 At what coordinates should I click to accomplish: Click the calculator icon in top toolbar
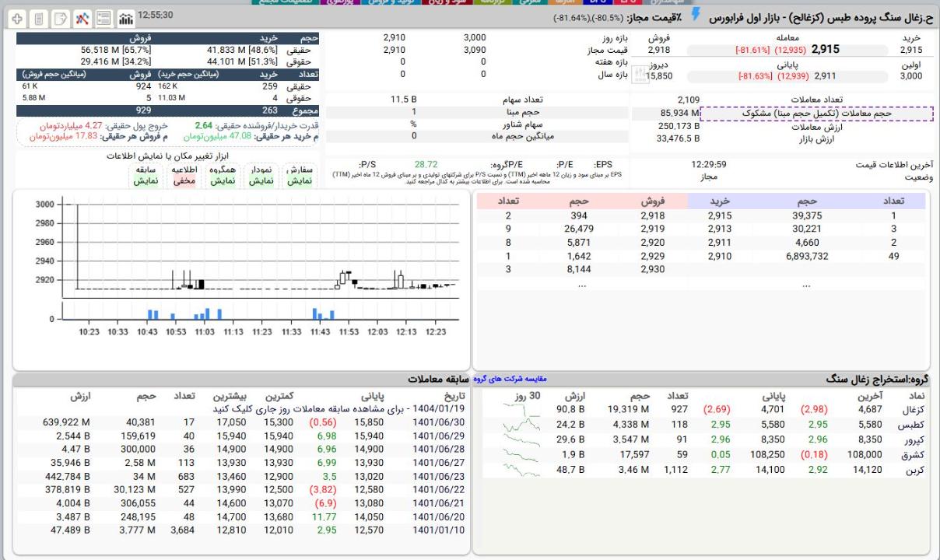click(x=39, y=16)
